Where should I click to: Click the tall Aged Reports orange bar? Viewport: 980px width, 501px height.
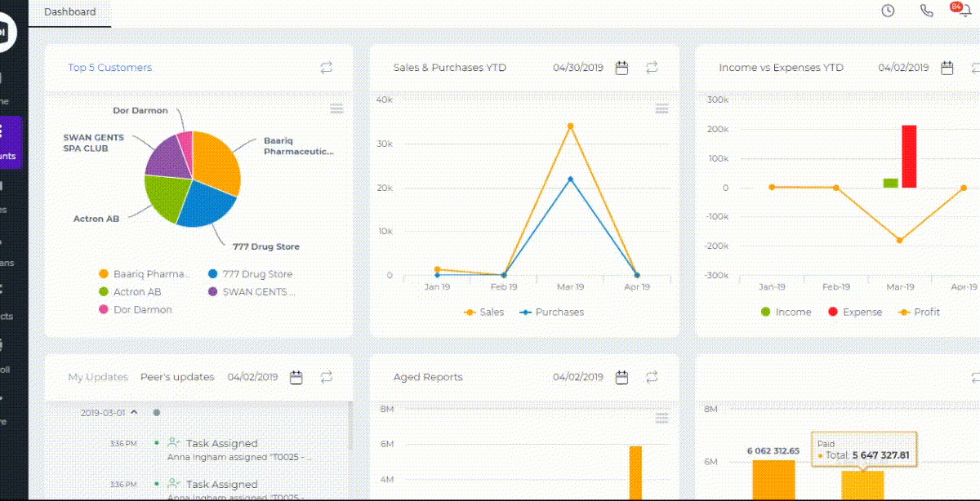pos(635,473)
